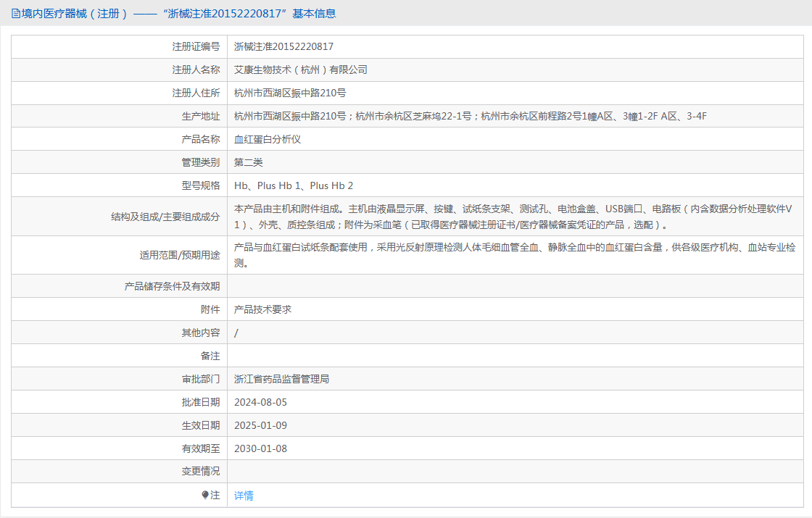Click the 结构及组成/主要组成成分 label

tap(165, 217)
